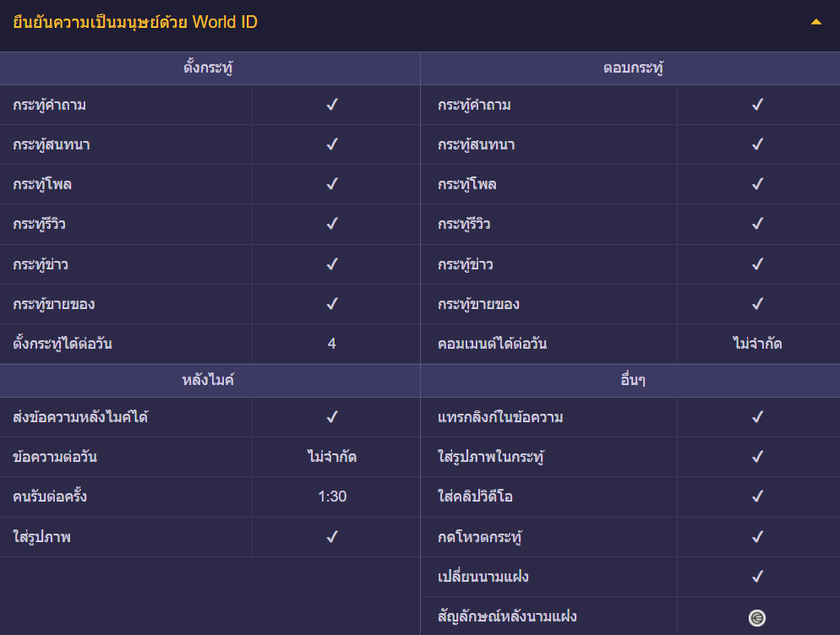Image resolution: width=840 pixels, height=635 pixels.
Task: Click กระทู้สนทนา under ตอบกระทู้
Action: click(477, 144)
